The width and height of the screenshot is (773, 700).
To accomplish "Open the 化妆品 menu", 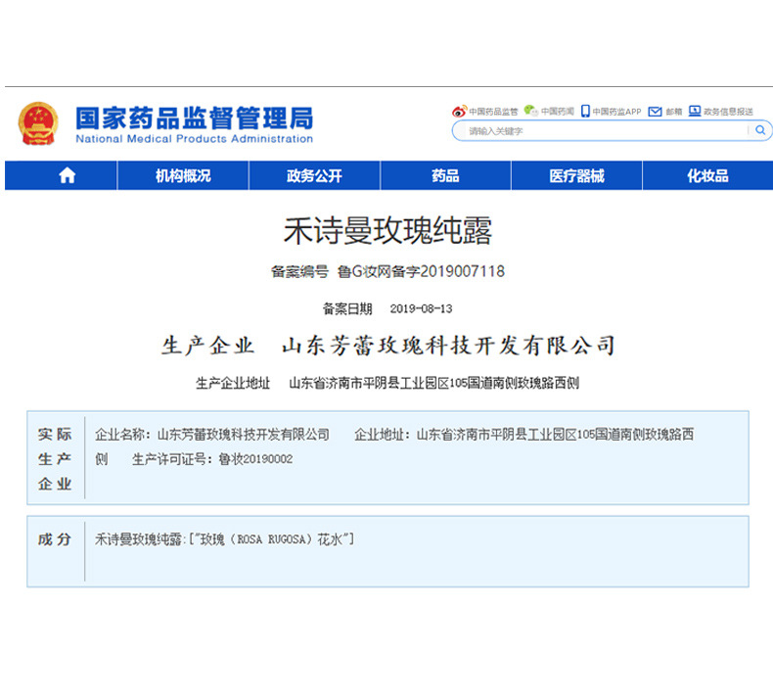I will coord(707,175).
